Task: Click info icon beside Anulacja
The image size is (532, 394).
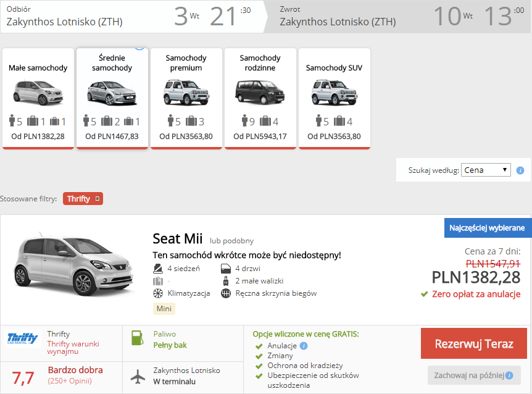Action: point(304,346)
